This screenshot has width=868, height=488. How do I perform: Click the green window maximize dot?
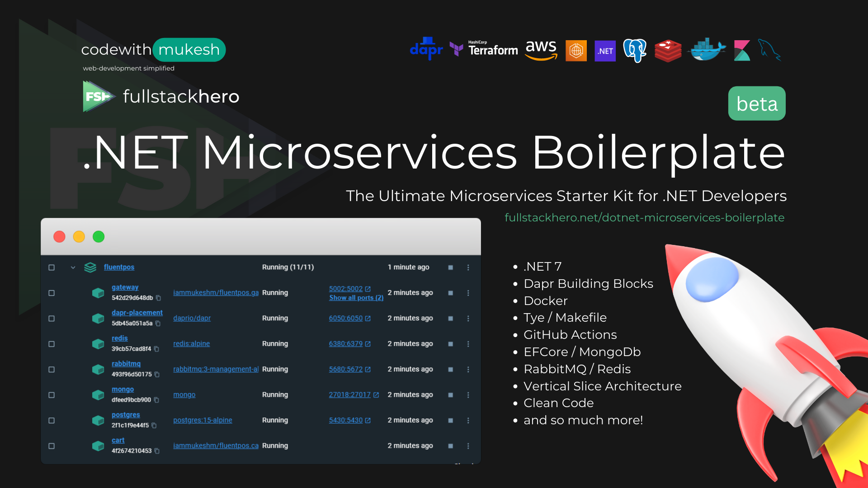(99, 237)
